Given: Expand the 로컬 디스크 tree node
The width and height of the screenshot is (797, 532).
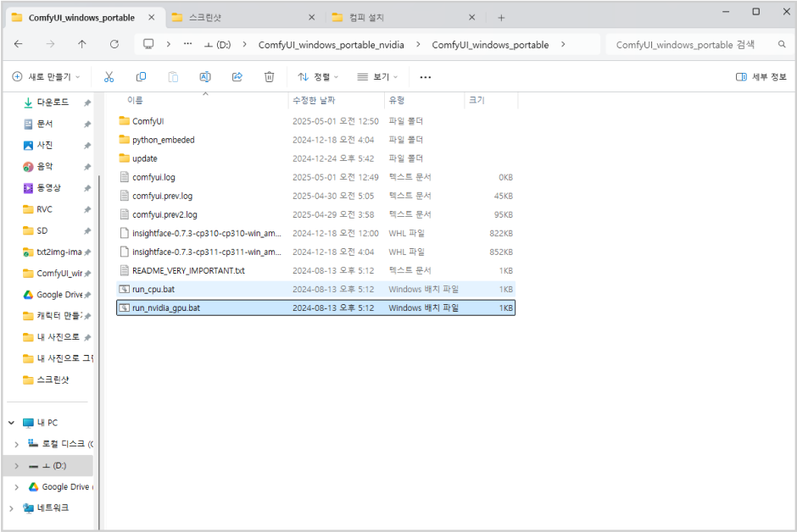Looking at the screenshot, I should coord(17,444).
